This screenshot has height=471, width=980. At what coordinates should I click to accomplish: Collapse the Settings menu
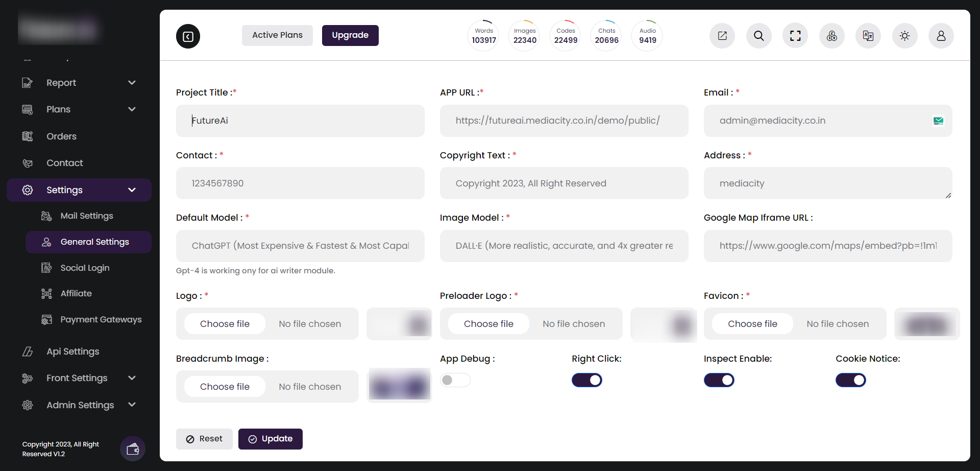pyautogui.click(x=79, y=190)
